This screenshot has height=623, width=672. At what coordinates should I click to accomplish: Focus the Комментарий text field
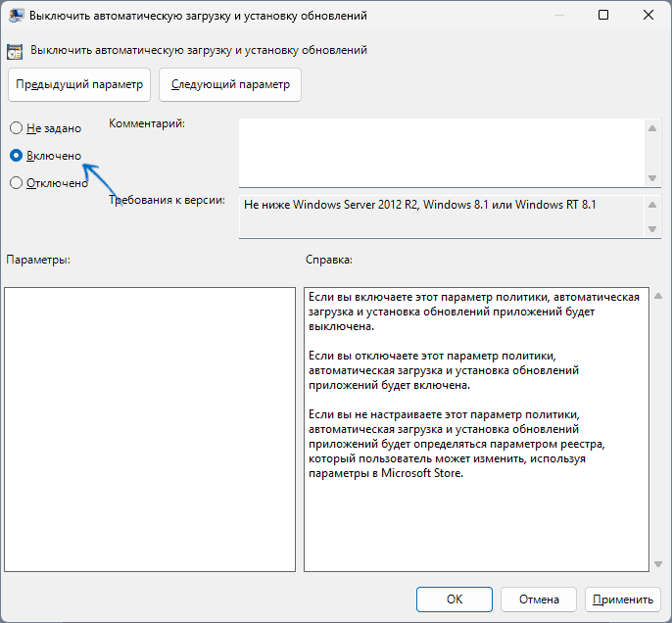click(x=441, y=151)
